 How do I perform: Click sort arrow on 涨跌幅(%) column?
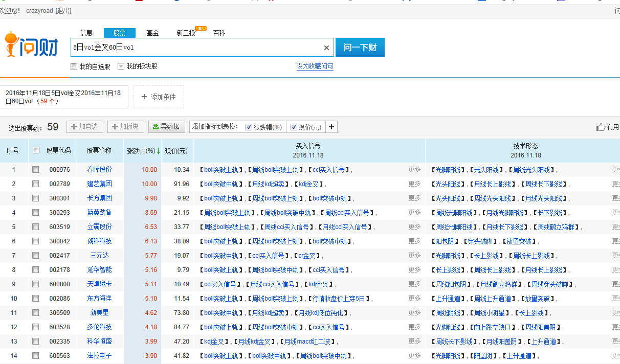(x=158, y=151)
